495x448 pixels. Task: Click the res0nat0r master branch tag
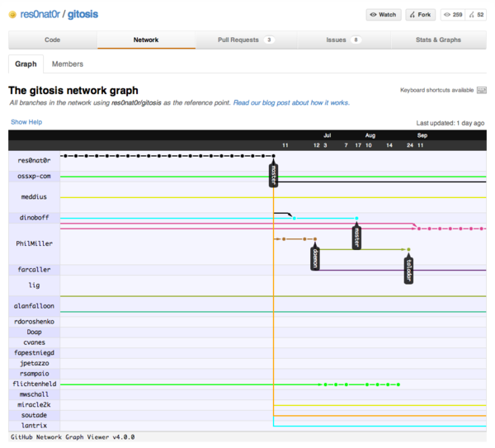(x=273, y=176)
